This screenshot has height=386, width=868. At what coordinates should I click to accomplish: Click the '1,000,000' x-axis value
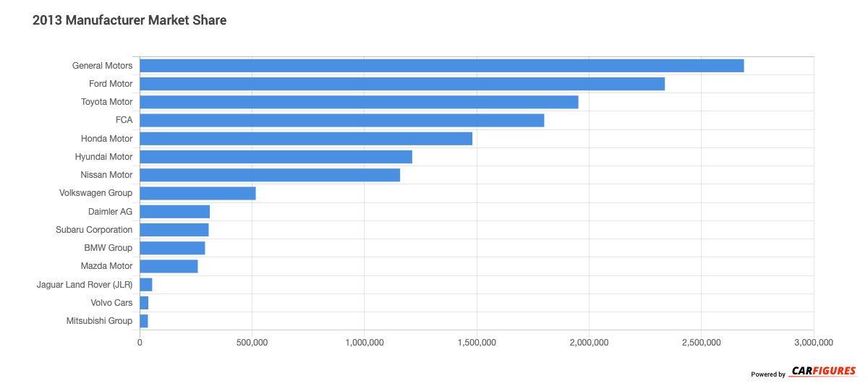tap(365, 342)
